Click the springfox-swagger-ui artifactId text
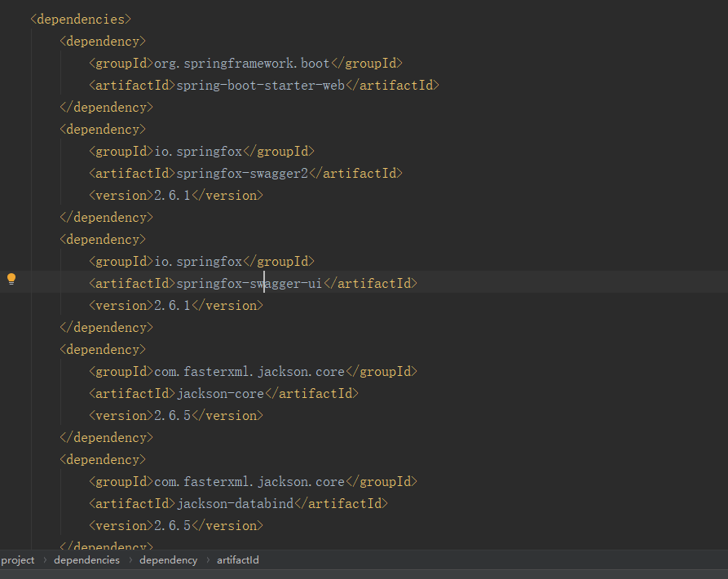728x579 pixels. (249, 283)
